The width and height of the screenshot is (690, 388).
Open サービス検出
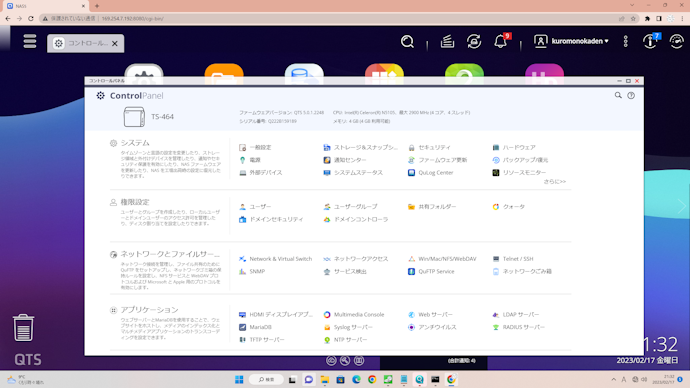(x=345, y=272)
